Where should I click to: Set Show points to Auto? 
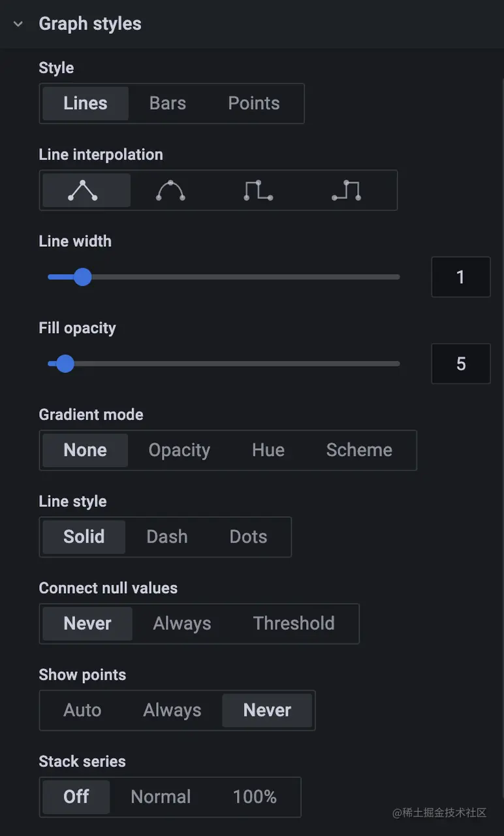83,710
